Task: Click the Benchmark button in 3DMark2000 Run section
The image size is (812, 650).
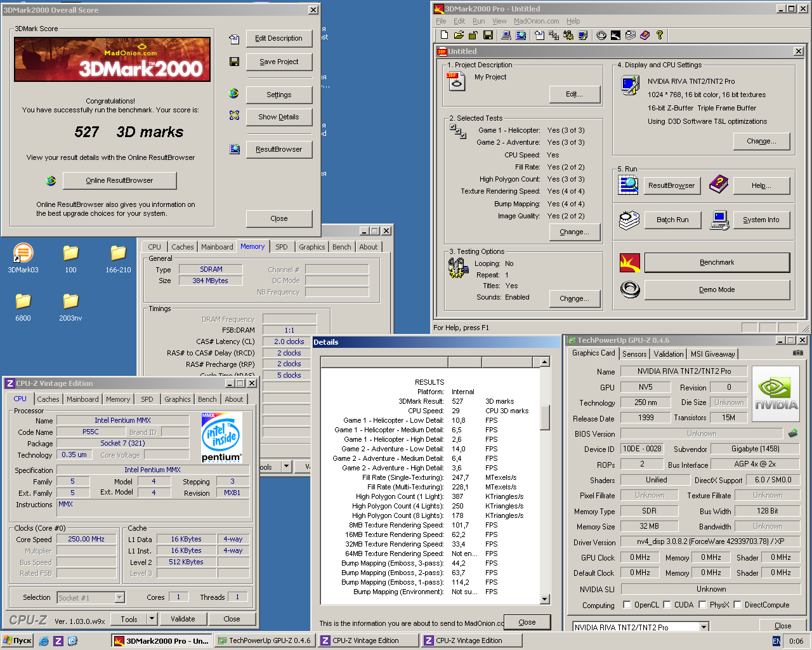Action: (x=717, y=262)
